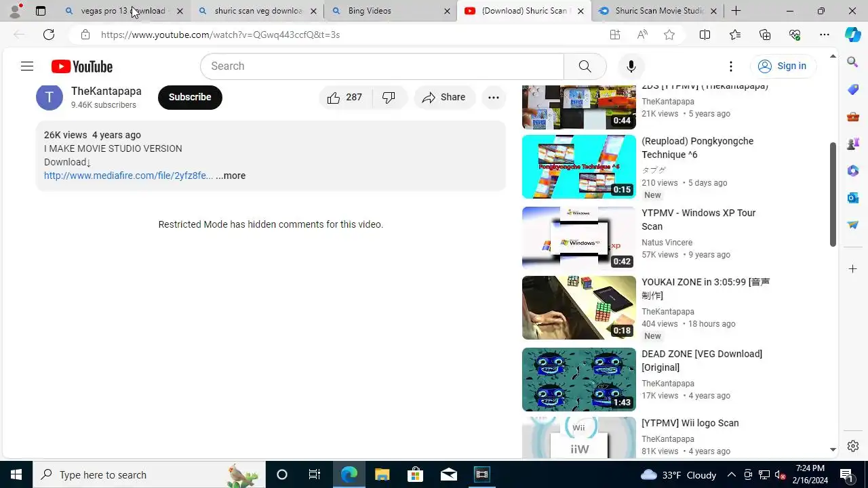This screenshot has width=868, height=488.
Task: Open YOUKAI ZONE in 3:05:99 thumbnail
Action: tap(578, 308)
